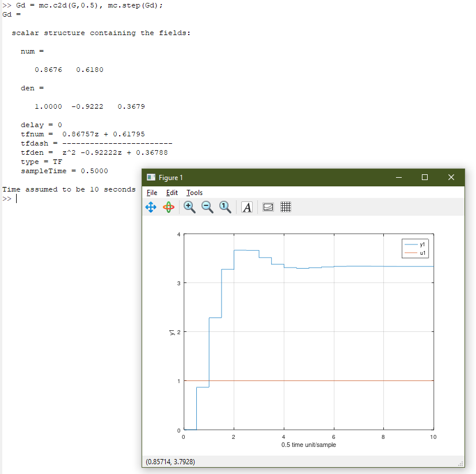This screenshot has width=476, height=474.
Task: Close the Figure 1 window
Action: click(x=451, y=177)
